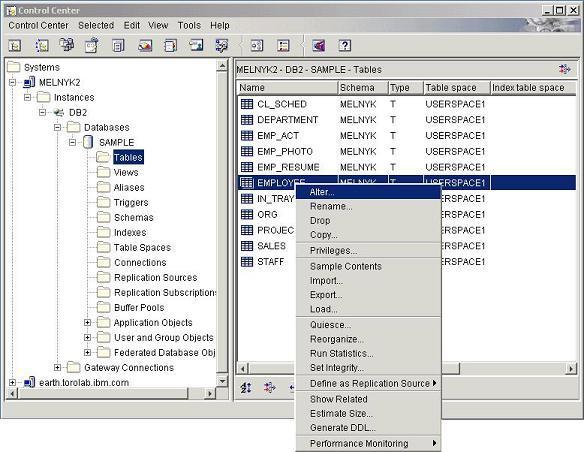Open the purple Information Center icon
This screenshot has height=452, width=584.
[319, 46]
